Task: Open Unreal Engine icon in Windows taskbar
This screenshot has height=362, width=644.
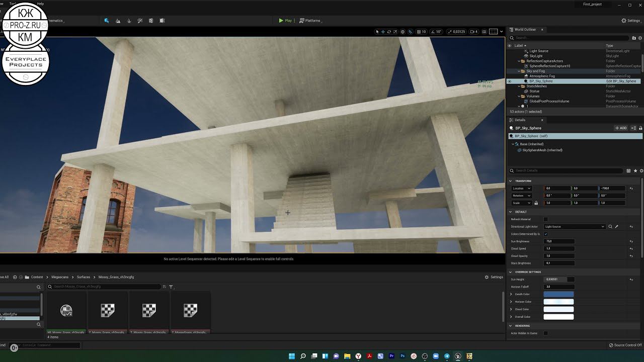Action: pyautogui.click(x=458, y=356)
